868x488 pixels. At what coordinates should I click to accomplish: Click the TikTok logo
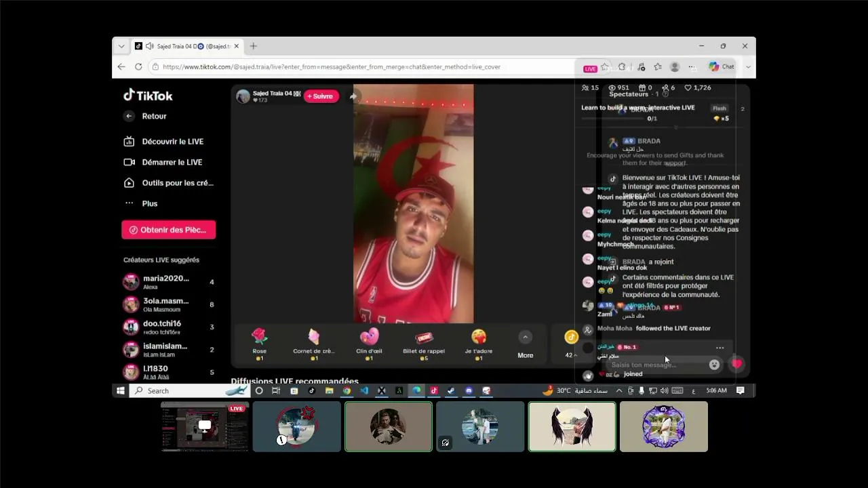(148, 96)
